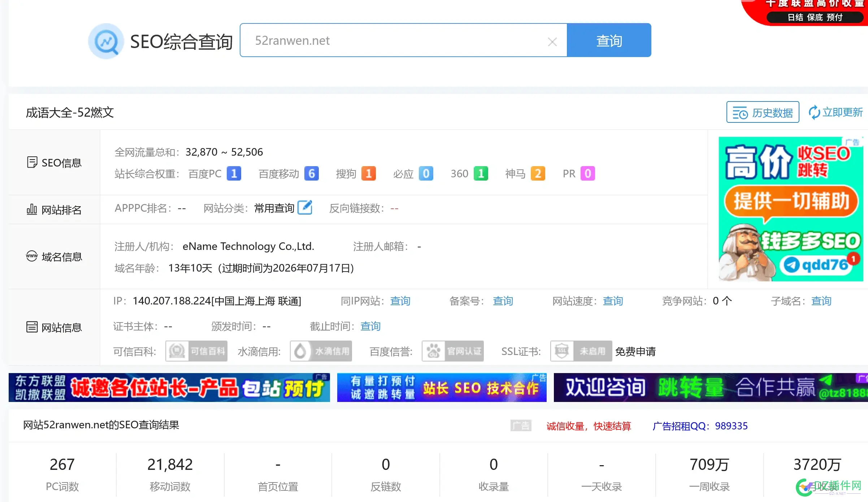This screenshot has height=502, width=868.
Task: Clear the search box using the X icon
Action: [552, 41]
